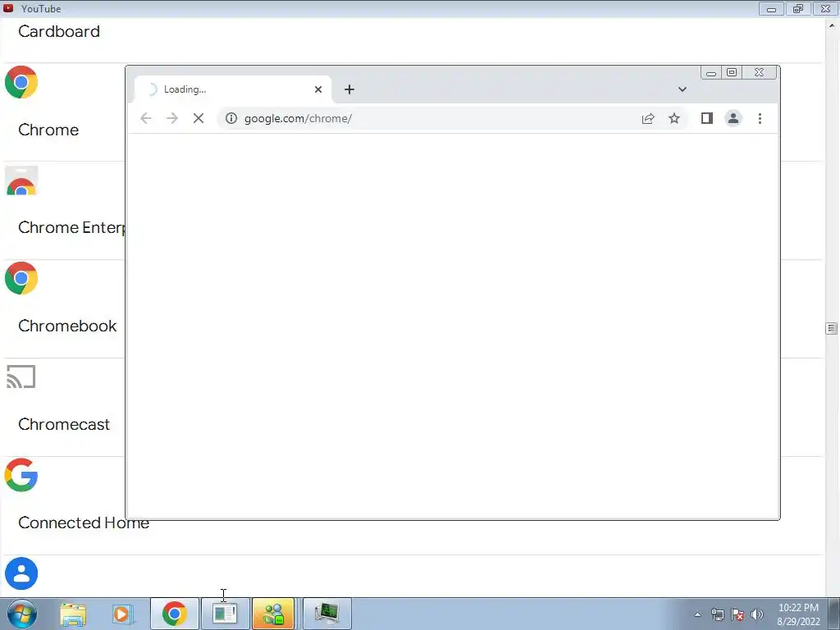Close the Chrome popup window
840x630 pixels.
[759, 72]
